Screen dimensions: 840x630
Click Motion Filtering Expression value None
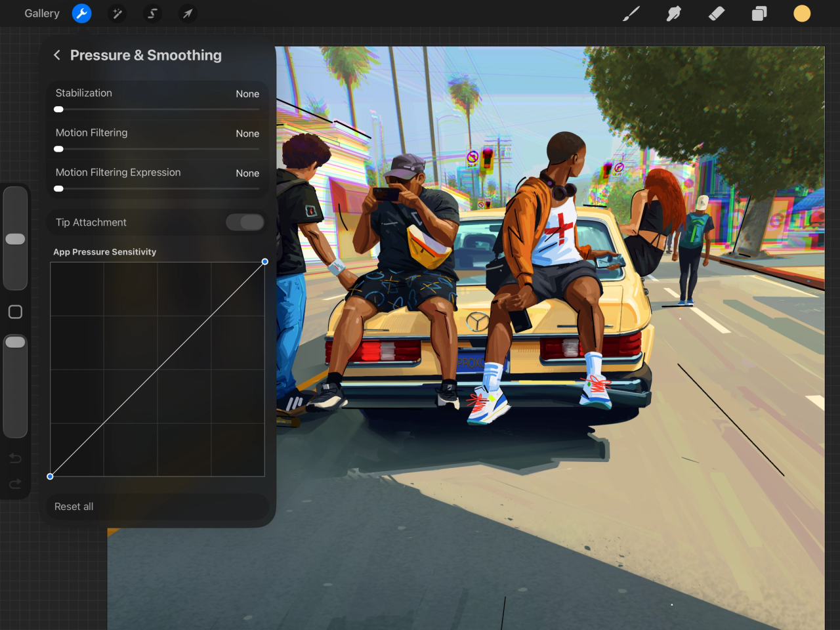point(247,173)
